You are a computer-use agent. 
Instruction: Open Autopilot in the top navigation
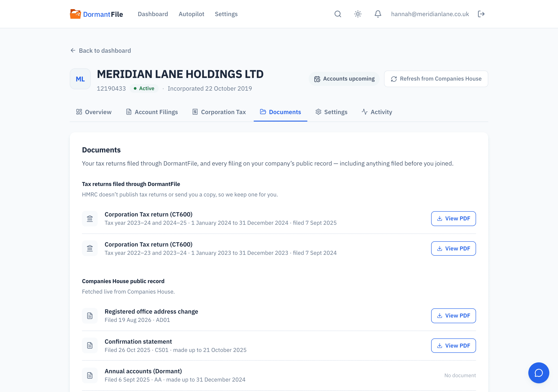point(191,14)
